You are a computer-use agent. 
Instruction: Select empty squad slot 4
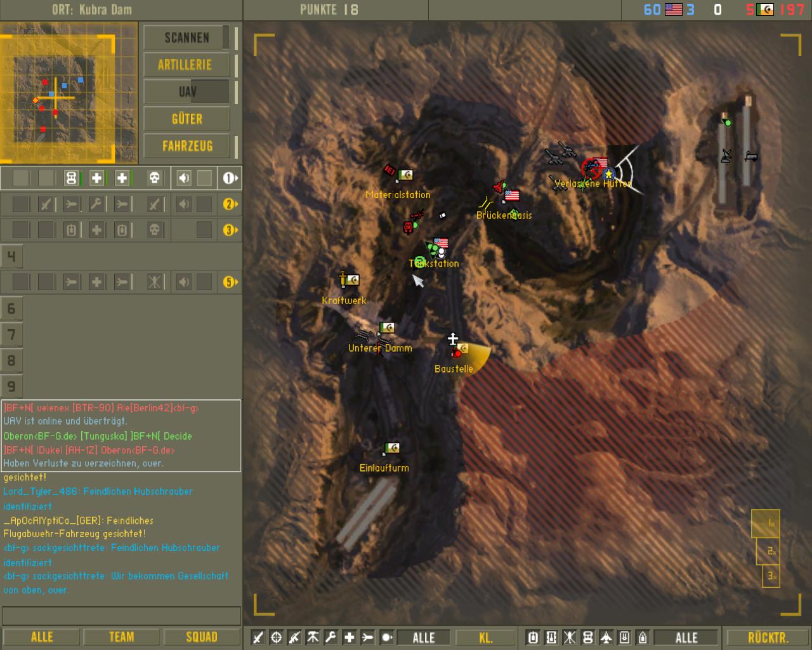(x=11, y=256)
